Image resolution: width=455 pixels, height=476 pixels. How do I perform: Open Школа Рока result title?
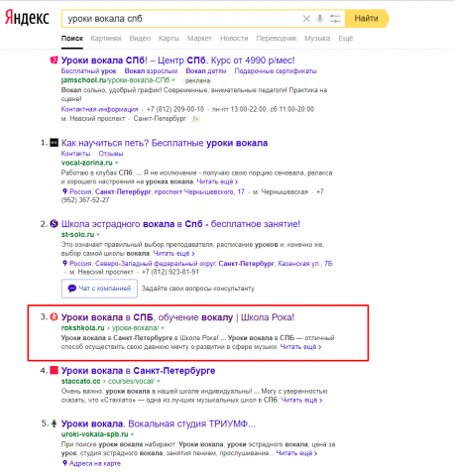pyautogui.click(x=177, y=317)
